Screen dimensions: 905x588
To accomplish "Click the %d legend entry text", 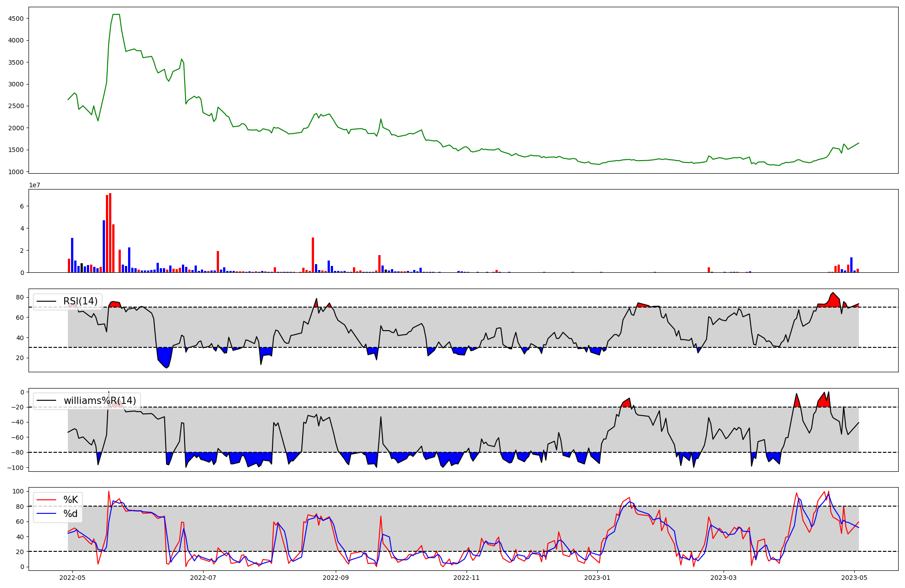I will pos(71,514).
